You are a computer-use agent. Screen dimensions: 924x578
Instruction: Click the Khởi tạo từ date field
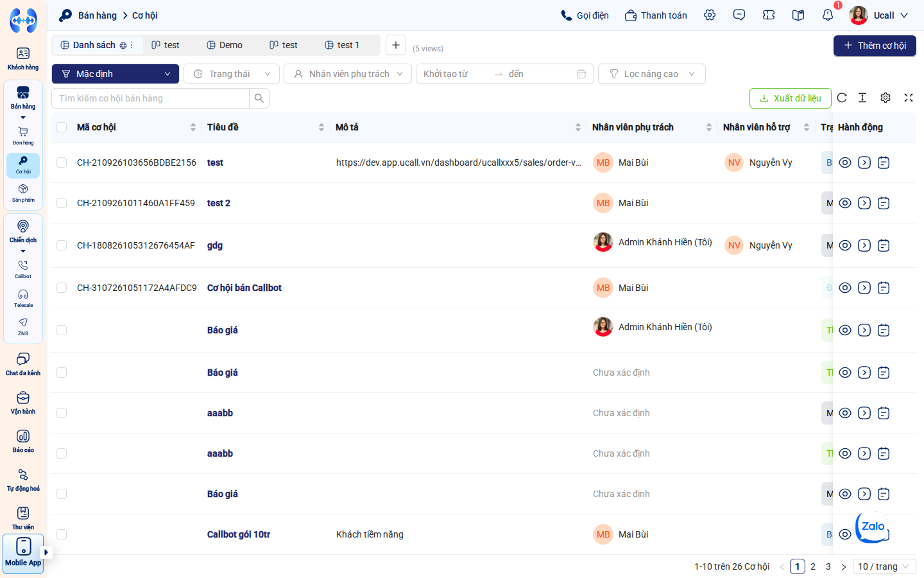tap(455, 74)
